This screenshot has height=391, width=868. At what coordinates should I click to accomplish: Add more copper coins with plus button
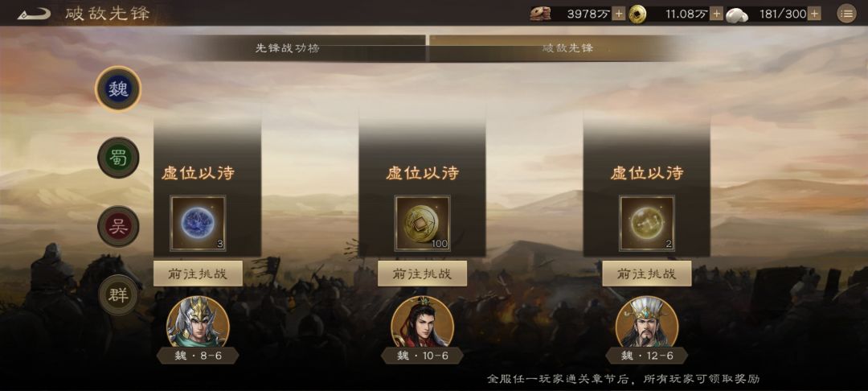[619, 14]
